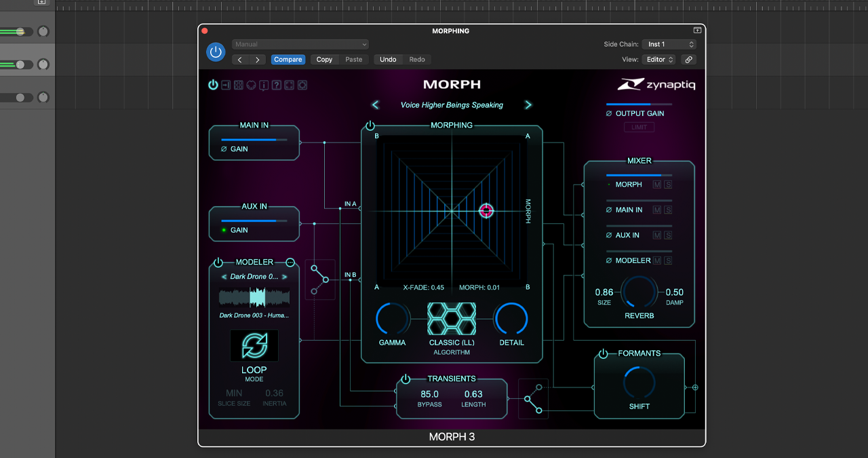868x458 pixels.
Task: Click the OUTPUT GAIN slider
Action: [639, 104]
